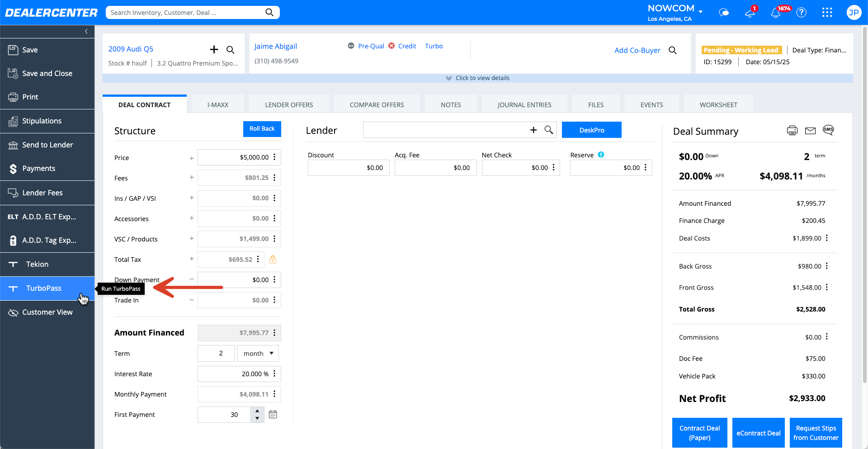Screen dimensions: 868x449
Task: Click the Lender name input field
Action: coord(445,130)
